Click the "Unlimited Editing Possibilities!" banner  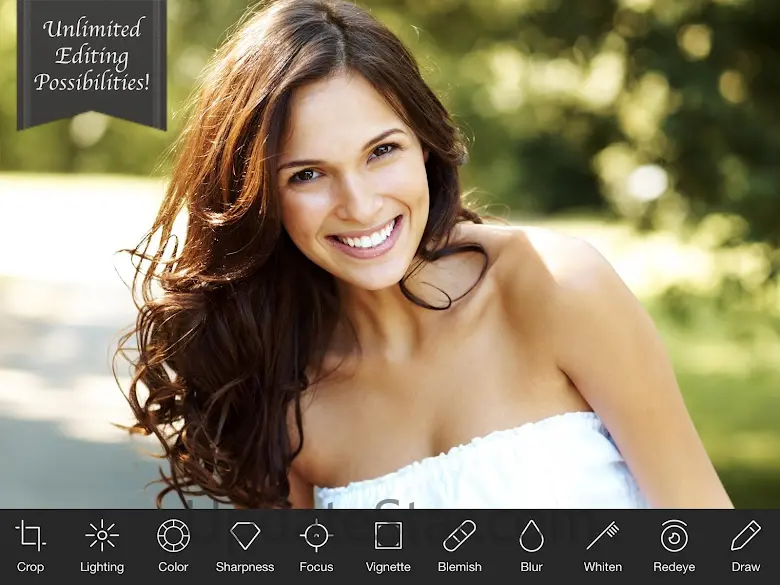pyautogui.click(x=92, y=65)
